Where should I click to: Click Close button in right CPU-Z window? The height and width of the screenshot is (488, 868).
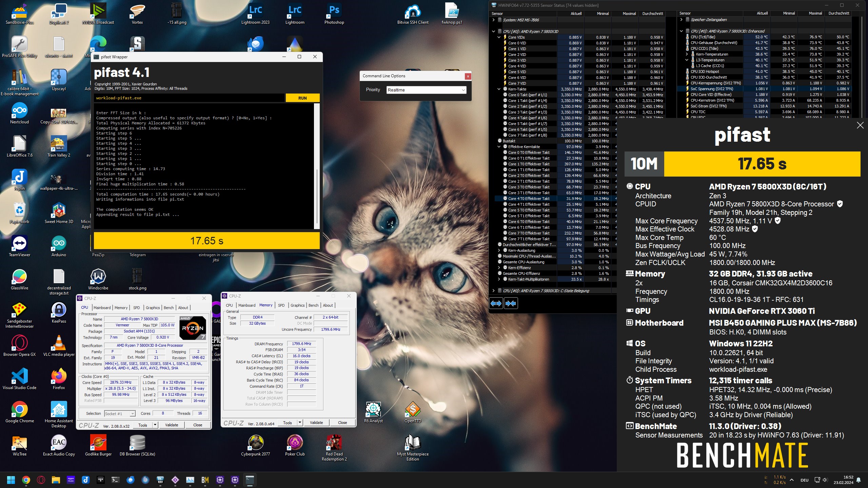[x=342, y=423]
